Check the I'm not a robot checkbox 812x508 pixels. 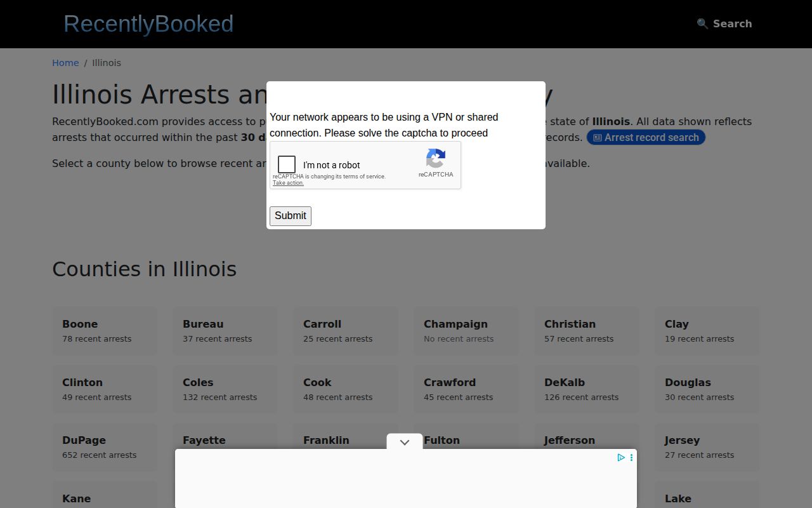coord(287,164)
